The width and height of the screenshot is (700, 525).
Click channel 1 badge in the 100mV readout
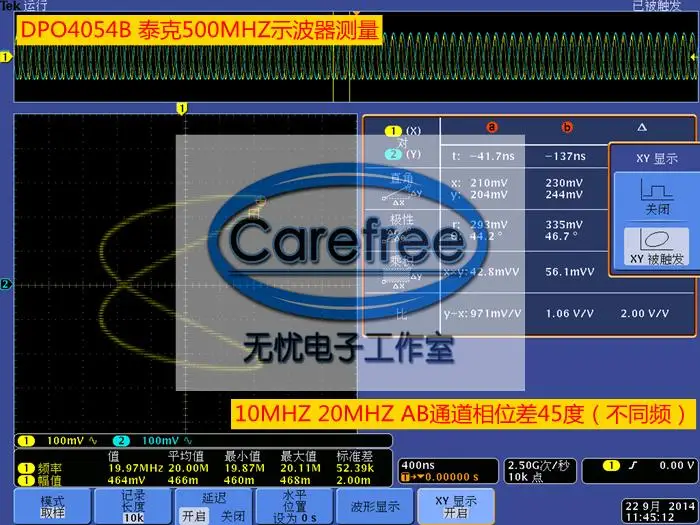click(x=26, y=441)
